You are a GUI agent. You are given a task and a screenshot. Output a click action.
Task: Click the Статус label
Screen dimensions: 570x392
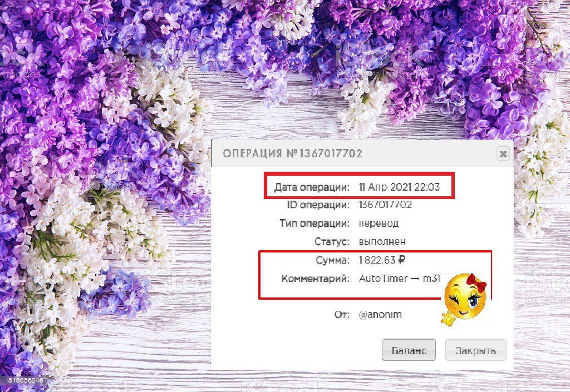coord(332,242)
